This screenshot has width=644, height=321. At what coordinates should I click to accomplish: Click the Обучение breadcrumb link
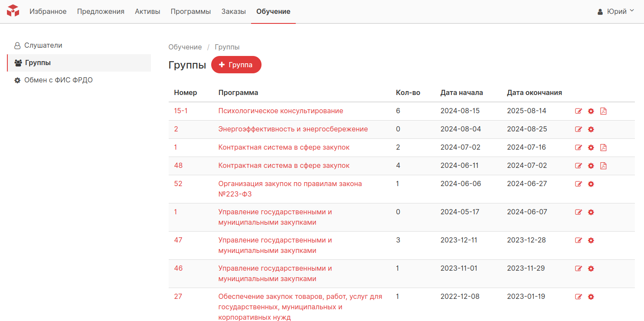pos(185,47)
